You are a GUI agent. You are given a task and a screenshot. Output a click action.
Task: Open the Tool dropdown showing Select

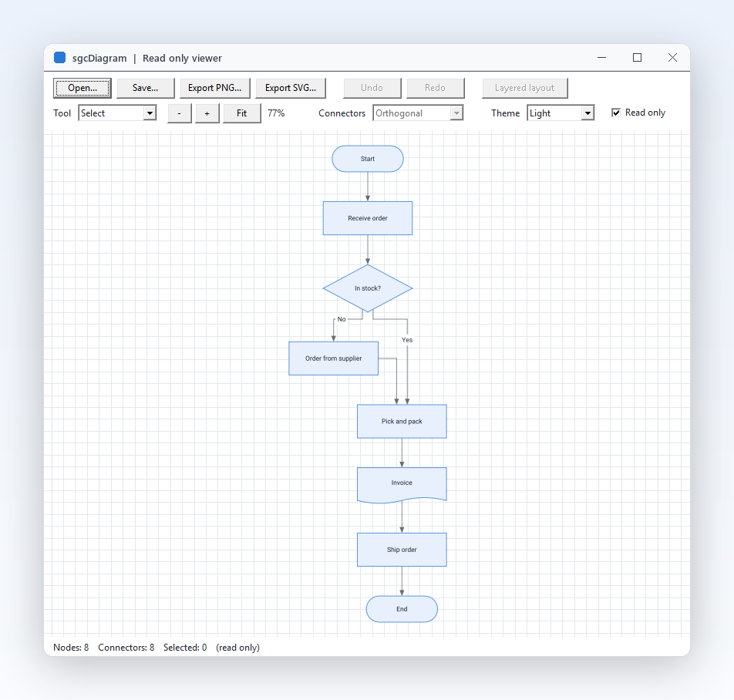(117, 113)
